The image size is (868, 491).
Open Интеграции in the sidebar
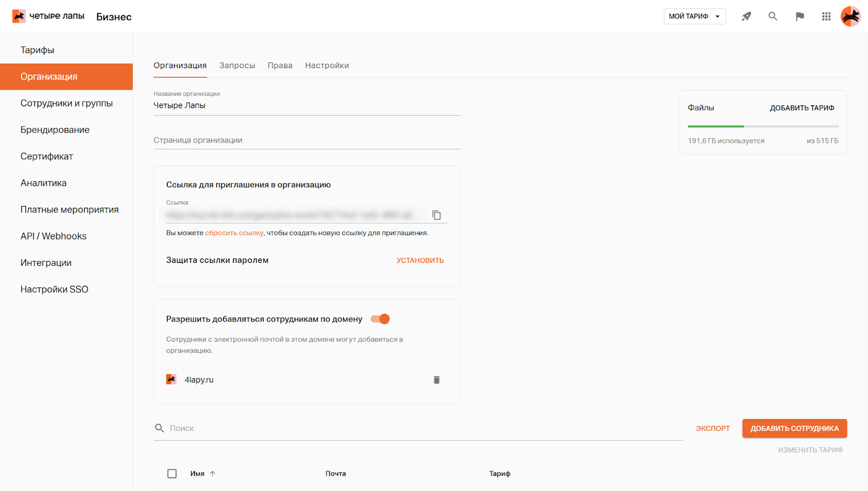[67, 263]
